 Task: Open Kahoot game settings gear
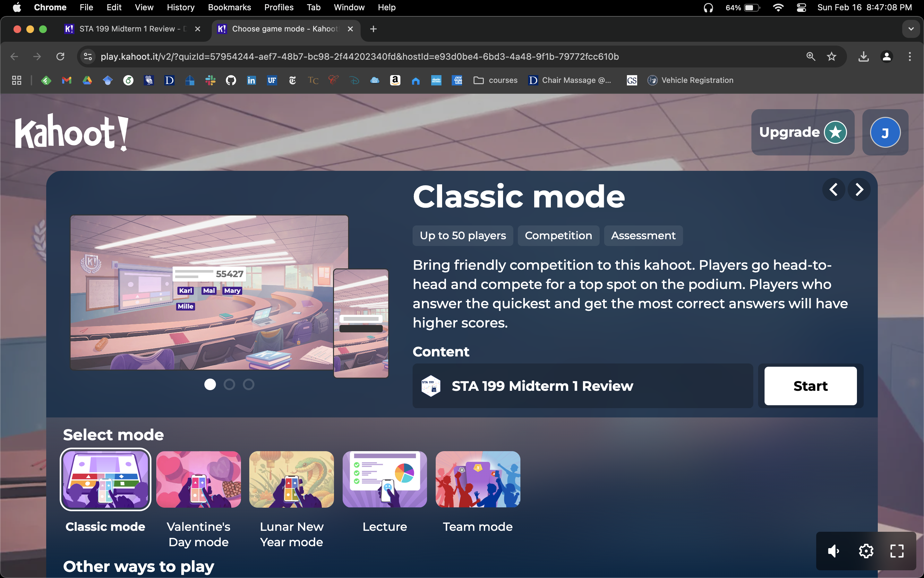coord(866,551)
